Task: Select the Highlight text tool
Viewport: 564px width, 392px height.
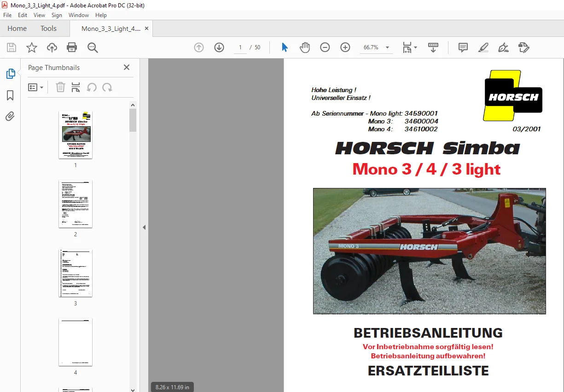Action: pos(483,47)
